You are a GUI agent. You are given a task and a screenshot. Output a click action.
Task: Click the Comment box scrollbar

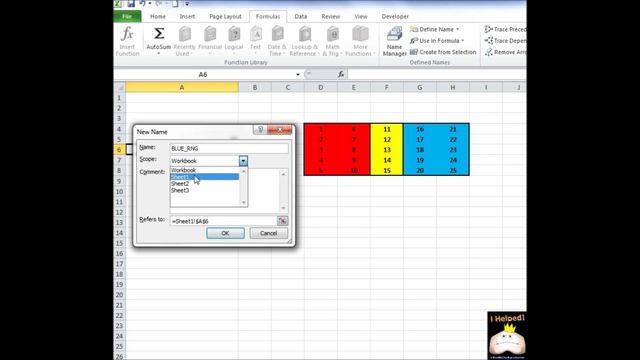click(x=283, y=191)
